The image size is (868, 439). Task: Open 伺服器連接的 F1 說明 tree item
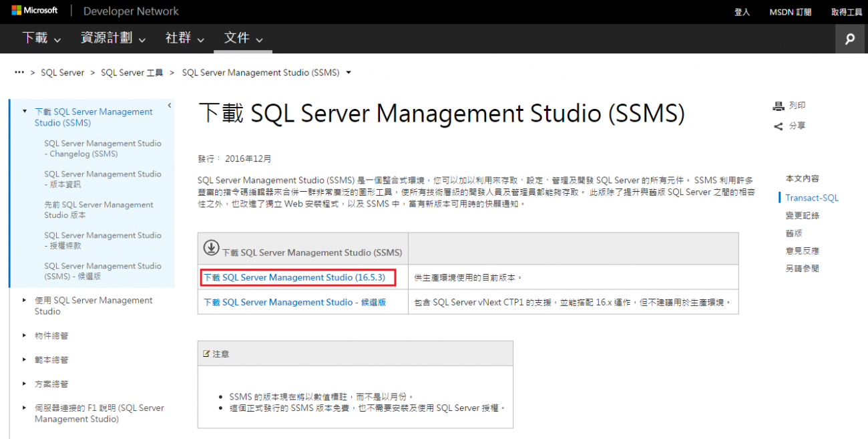pyautogui.click(x=99, y=414)
